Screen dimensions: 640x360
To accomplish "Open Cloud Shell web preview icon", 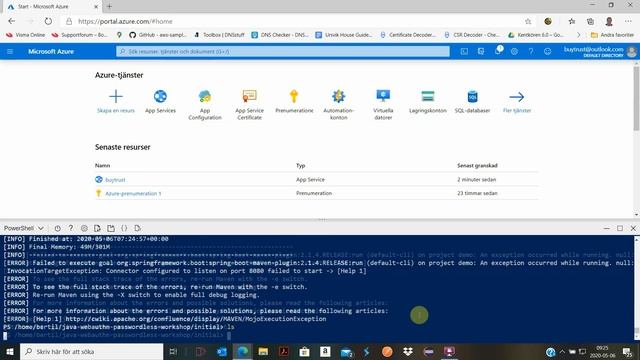I will pos(138,228).
